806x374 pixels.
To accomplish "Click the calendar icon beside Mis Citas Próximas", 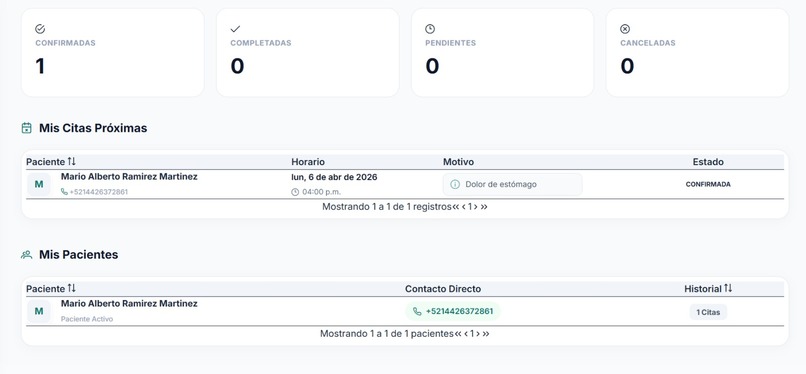I will [27, 128].
